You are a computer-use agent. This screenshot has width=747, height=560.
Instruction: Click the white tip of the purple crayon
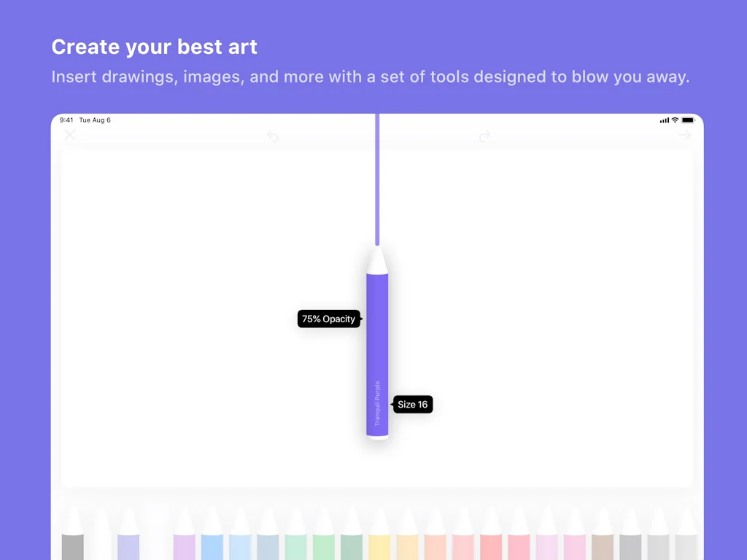(377, 260)
